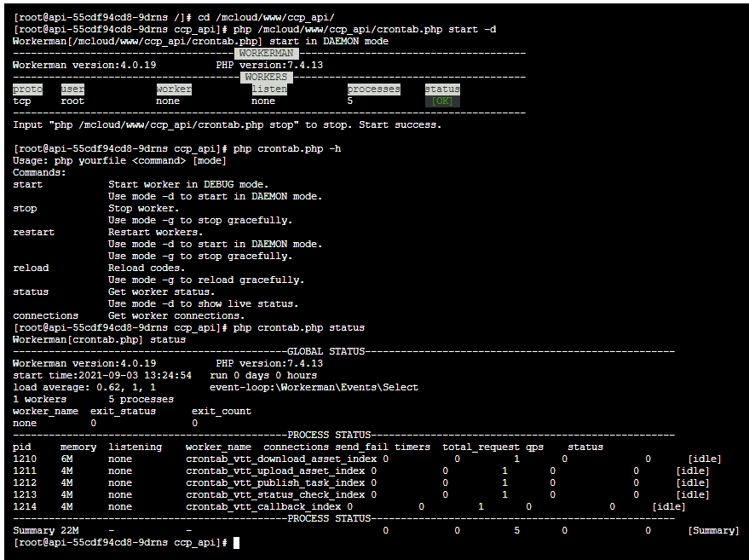Viewport: 749px width, 560px height.
Task: Click crontab_vtt_upload_asset_index worker name
Action: pyautogui.click(x=275, y=471)
